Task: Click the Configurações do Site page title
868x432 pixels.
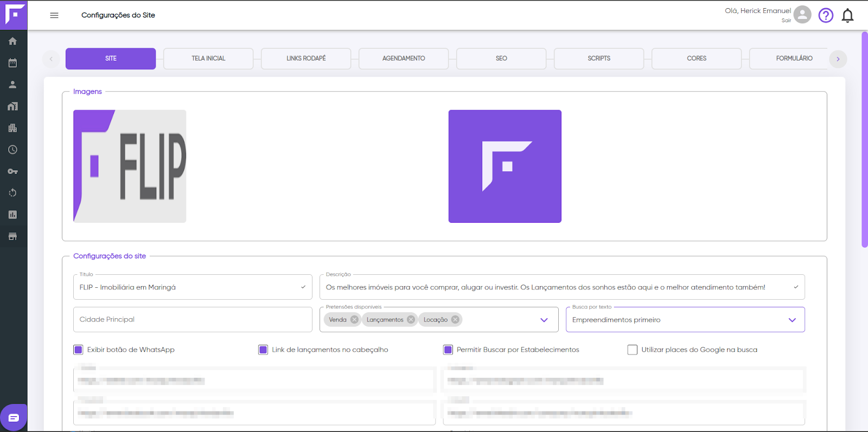Action: [118, 15]
